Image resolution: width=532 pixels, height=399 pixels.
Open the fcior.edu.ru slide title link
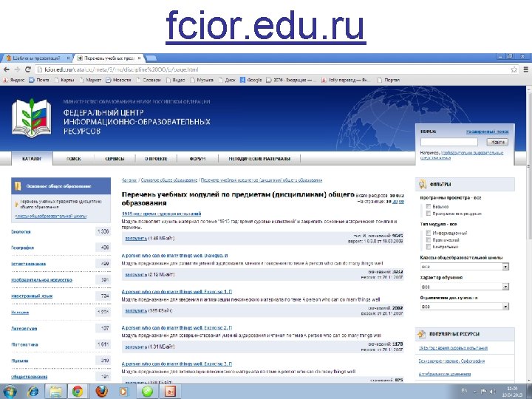tap(265, 26)
